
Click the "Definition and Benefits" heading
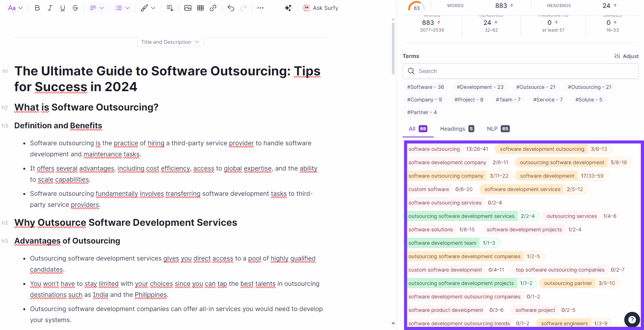click(x=58, y=126)
